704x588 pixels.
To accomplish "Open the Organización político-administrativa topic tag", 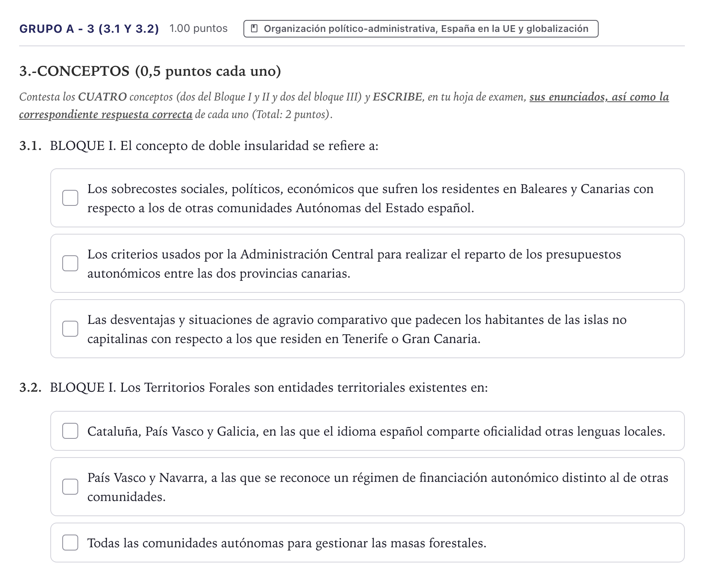I will click(421, 29).
